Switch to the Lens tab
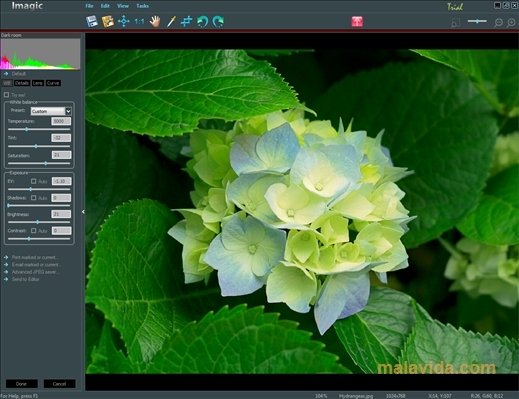This screenshot has width=519, height=399. coord(38,83)
